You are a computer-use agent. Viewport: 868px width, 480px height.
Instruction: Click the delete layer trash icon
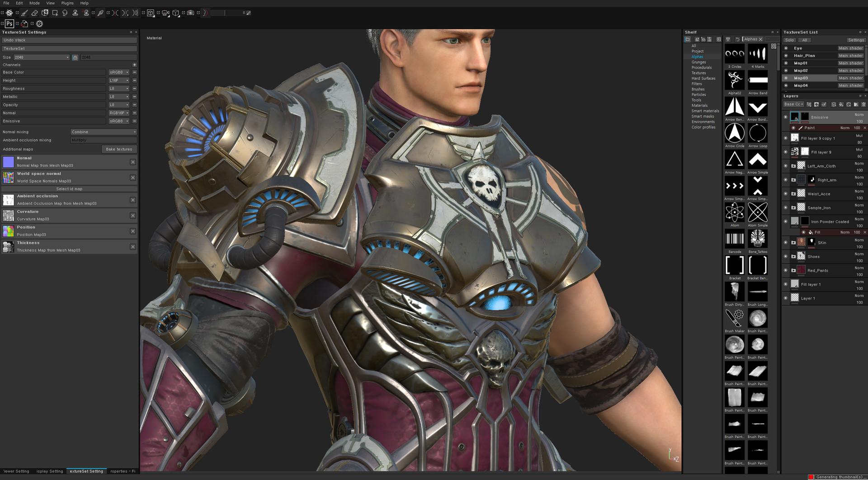(863, 104)
